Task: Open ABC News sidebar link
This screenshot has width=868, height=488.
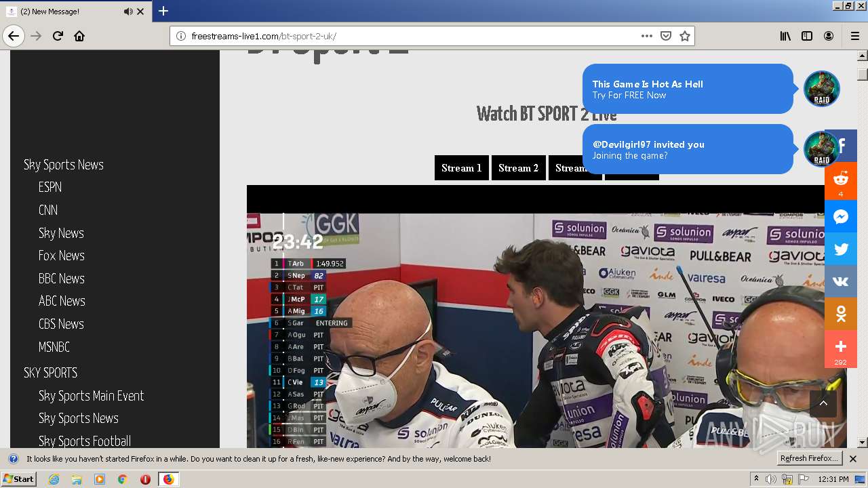Action: coord(62,301)
